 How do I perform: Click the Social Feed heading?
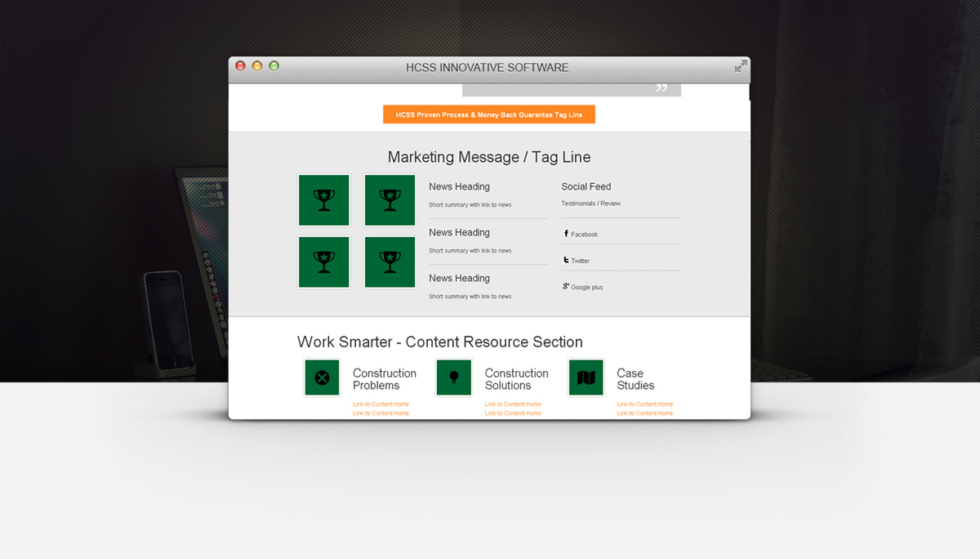click(x=586, y=186)
